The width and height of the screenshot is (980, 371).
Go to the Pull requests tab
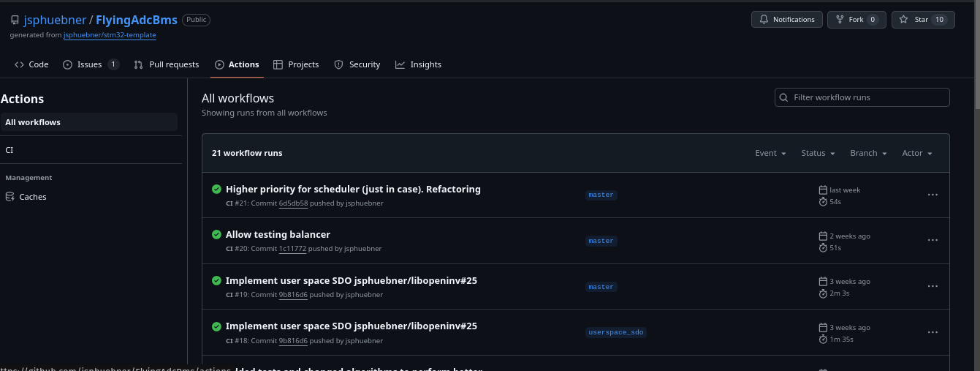coord(167,64)
